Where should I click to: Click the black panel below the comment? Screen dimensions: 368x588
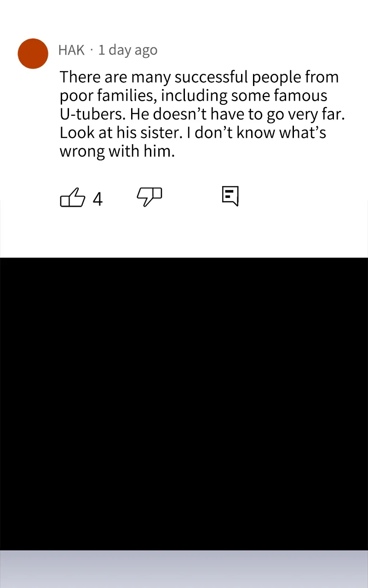(184, 403)
